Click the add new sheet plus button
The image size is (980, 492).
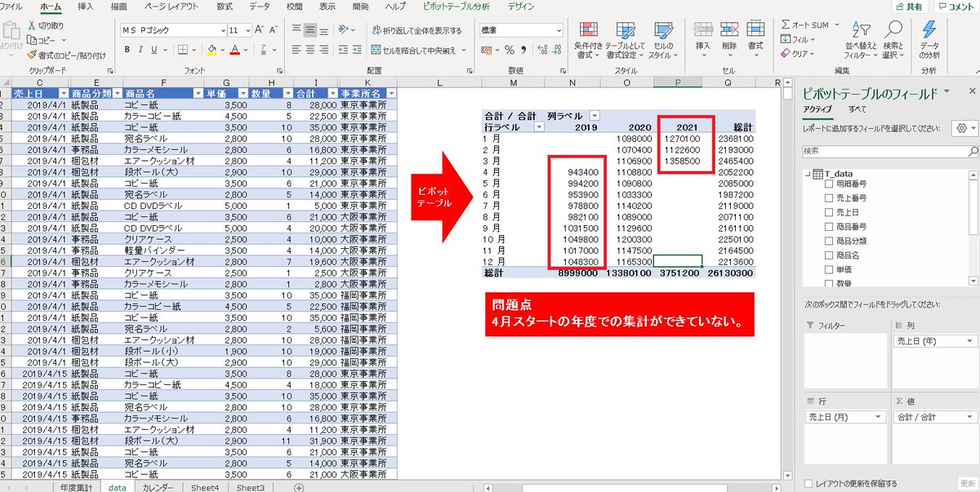pyautogui.click(x=299, y=487)
